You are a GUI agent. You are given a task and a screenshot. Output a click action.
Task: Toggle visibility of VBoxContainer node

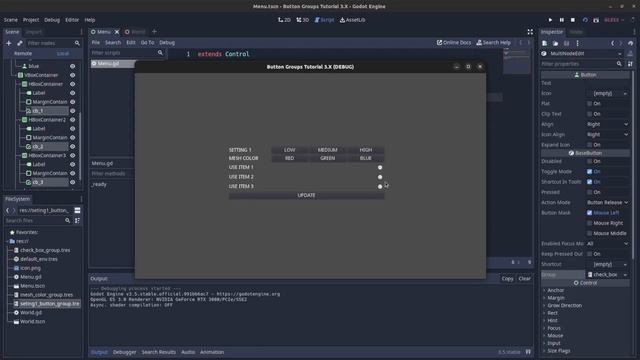pyautogui.click(x=73, y=75)
